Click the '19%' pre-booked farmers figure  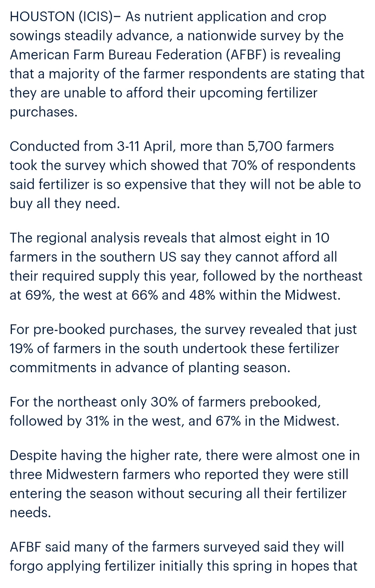[22, 348]
